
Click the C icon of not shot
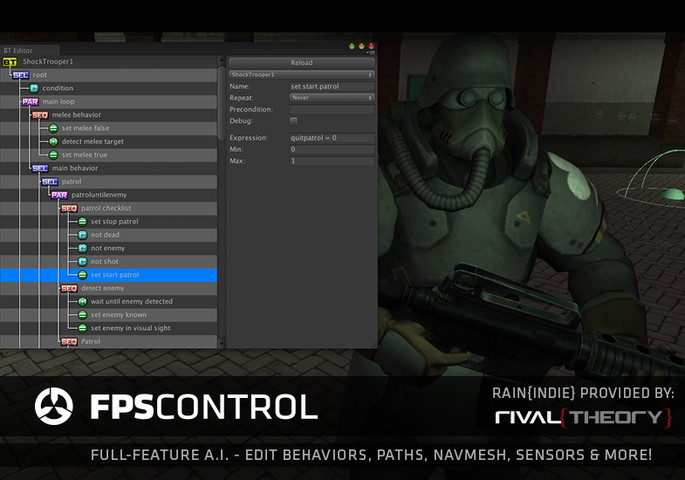pyautogui.click(x=83, y=262)
